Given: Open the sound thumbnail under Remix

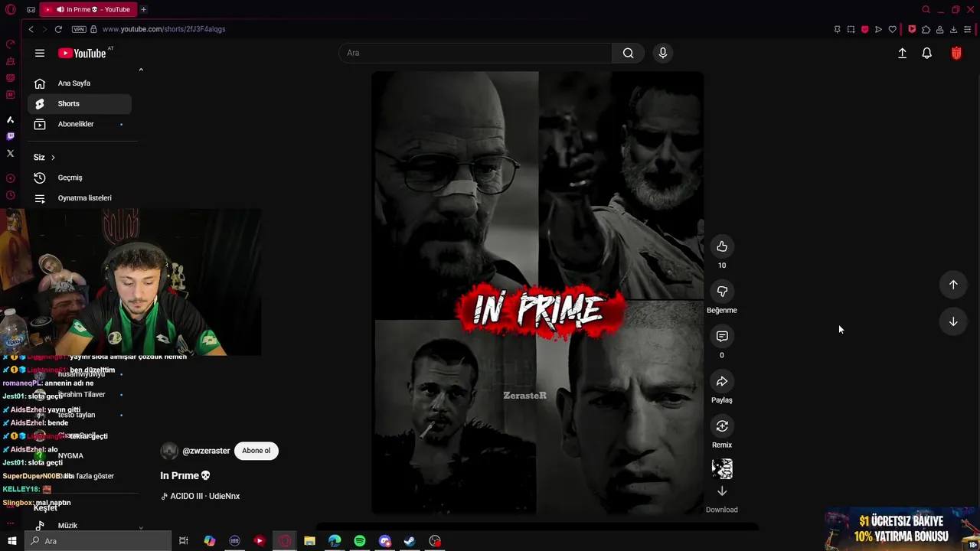Looking at the screenshot, I should 722,468.
